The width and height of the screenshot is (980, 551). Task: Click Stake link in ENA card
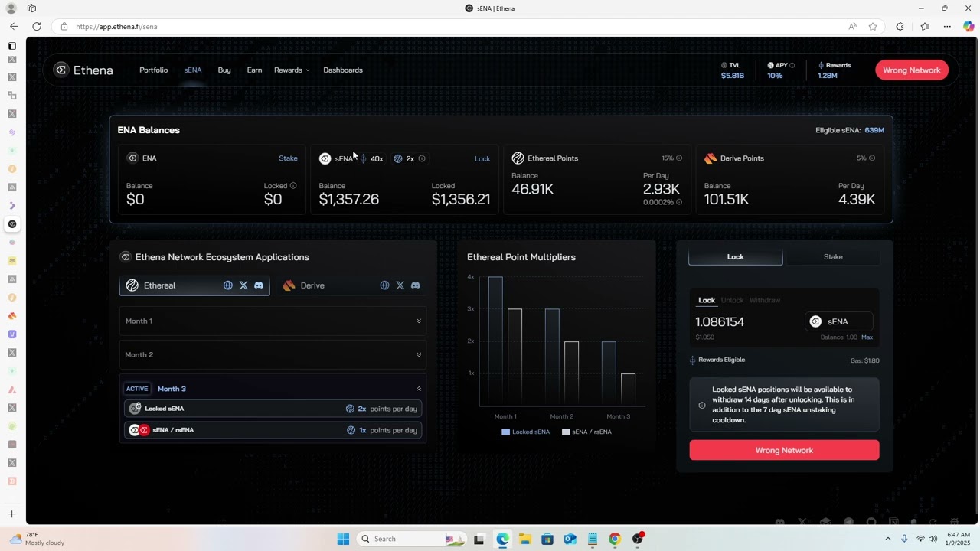[288, 158]
